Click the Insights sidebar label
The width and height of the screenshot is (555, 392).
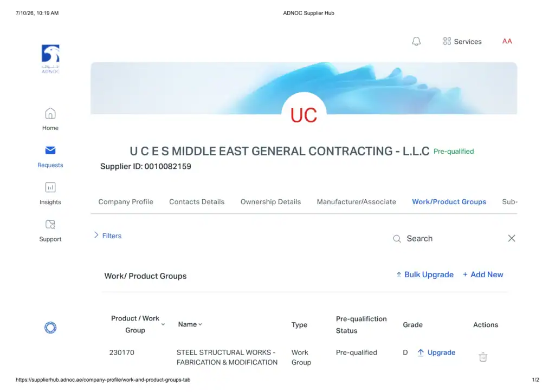[50, 202]
